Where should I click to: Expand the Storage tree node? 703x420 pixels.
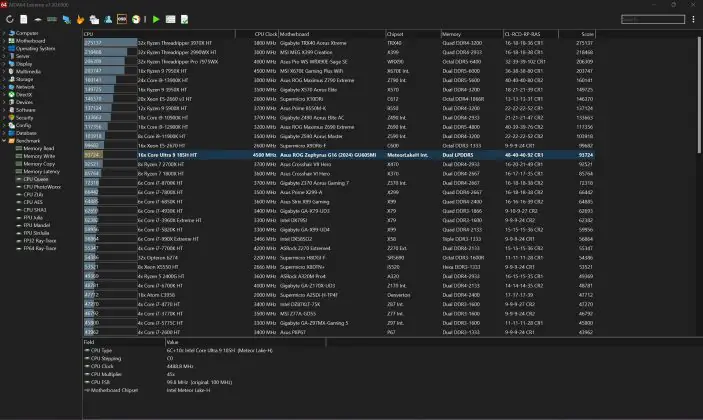(4, 79)
